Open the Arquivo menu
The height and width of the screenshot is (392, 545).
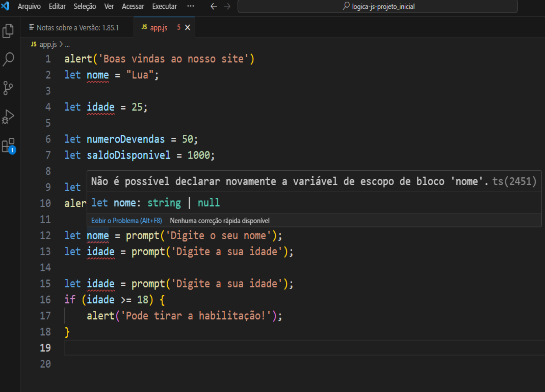click(29, 6)
